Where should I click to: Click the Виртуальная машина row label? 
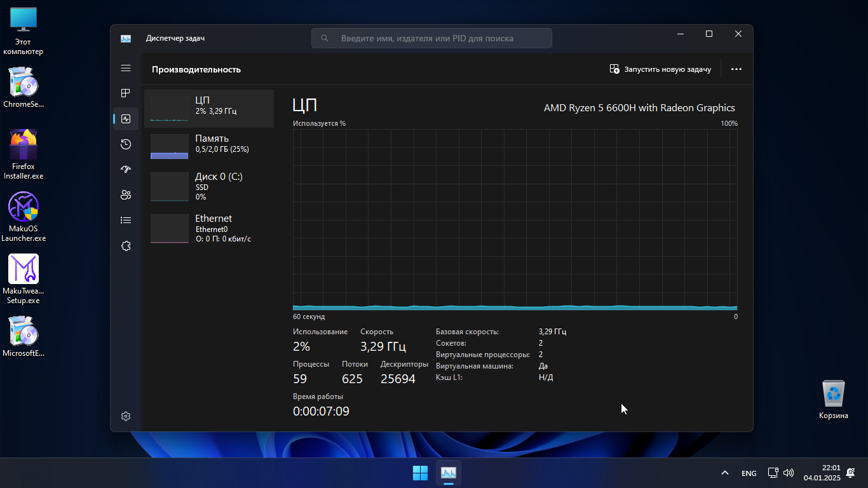[x=474, y=366]
